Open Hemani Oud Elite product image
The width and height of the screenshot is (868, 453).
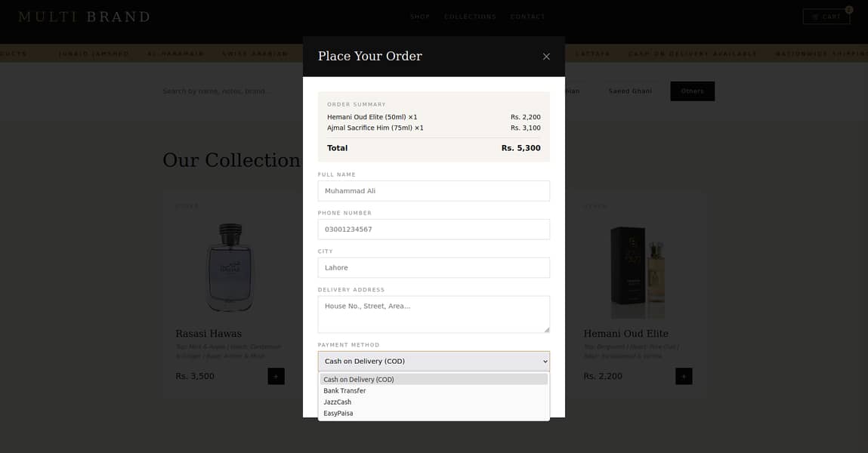pos(638,272)
